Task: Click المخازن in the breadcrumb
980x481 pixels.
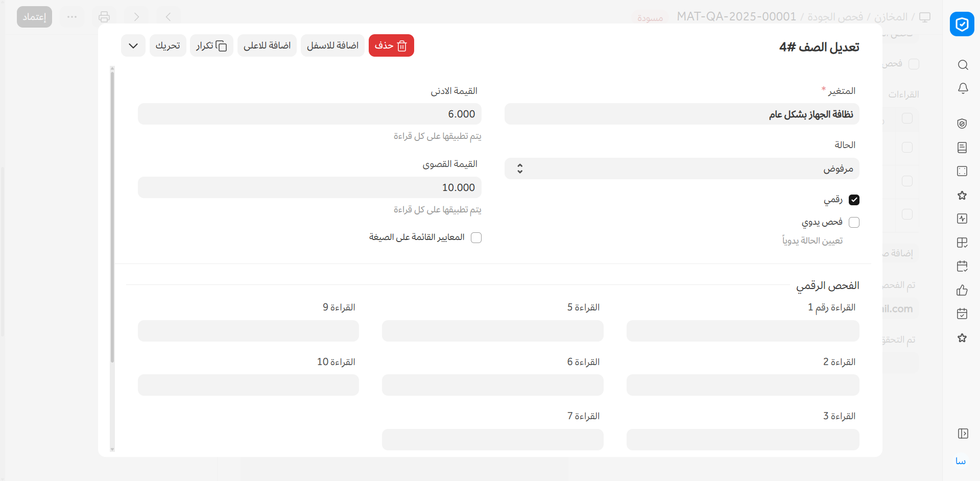Action: 891,17
